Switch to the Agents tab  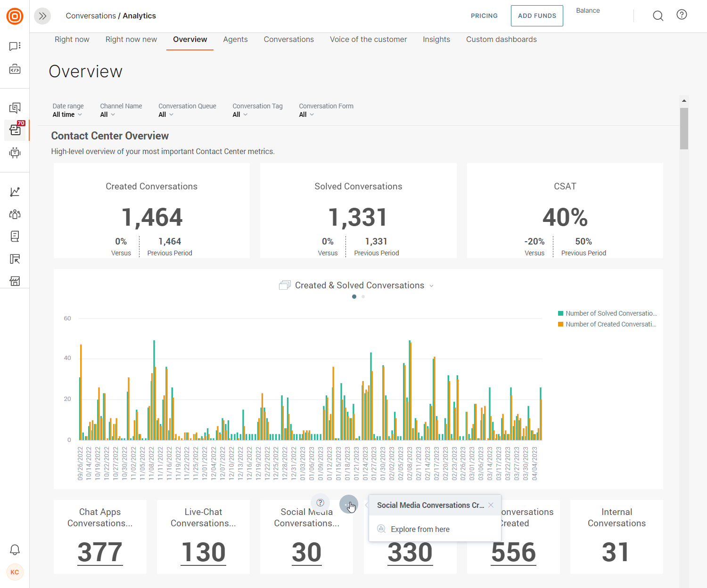[235, 40]
